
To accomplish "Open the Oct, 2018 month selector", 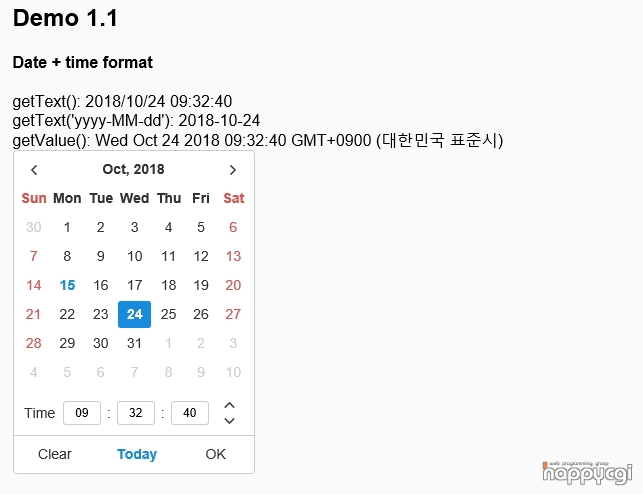I will [x=133, y=169].
